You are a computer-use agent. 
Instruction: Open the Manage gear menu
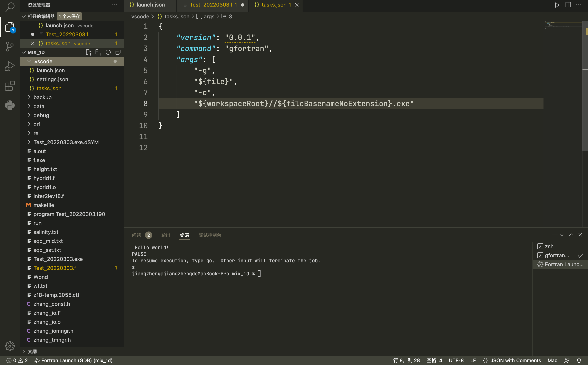(x=10, y=346)
